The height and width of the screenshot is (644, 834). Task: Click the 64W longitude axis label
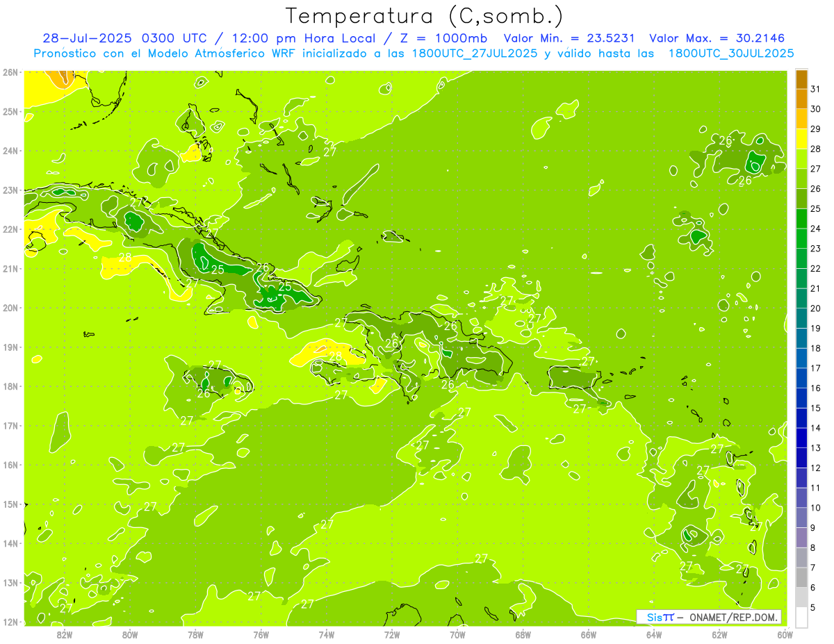click(655, 634)
